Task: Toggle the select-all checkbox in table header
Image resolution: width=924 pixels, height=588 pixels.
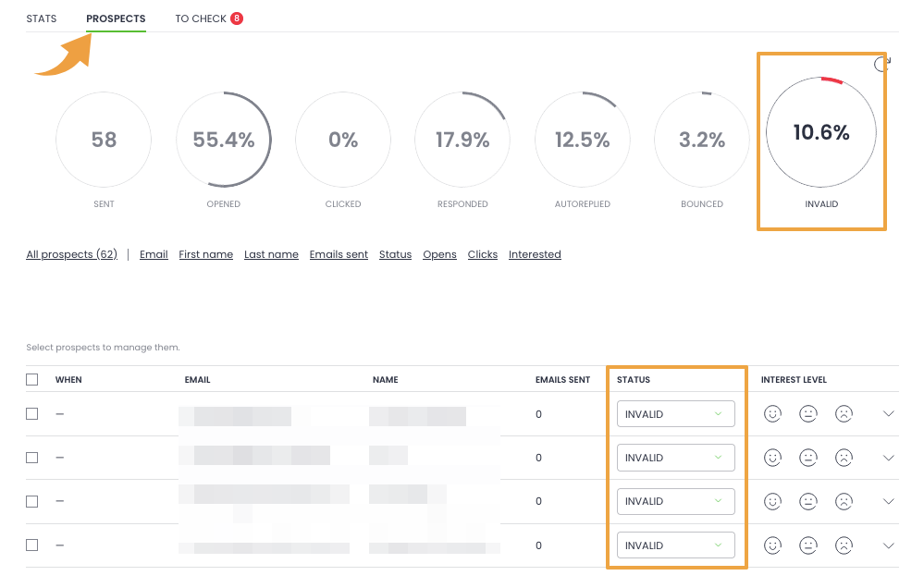Action: (32, 379)
